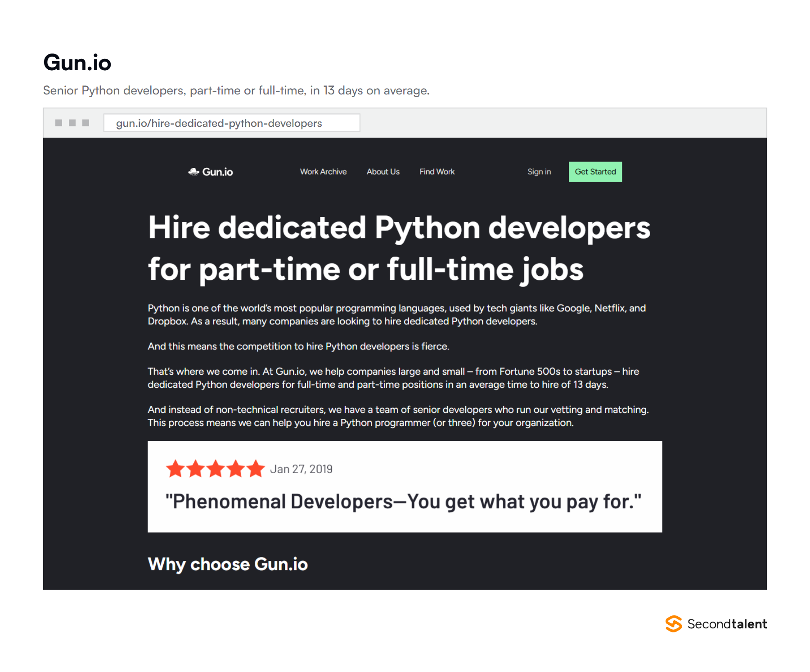Click the Secondtalent logo icon
This screenshot has height=672, width=810.
pyautogui.click(x=674, y=624)
